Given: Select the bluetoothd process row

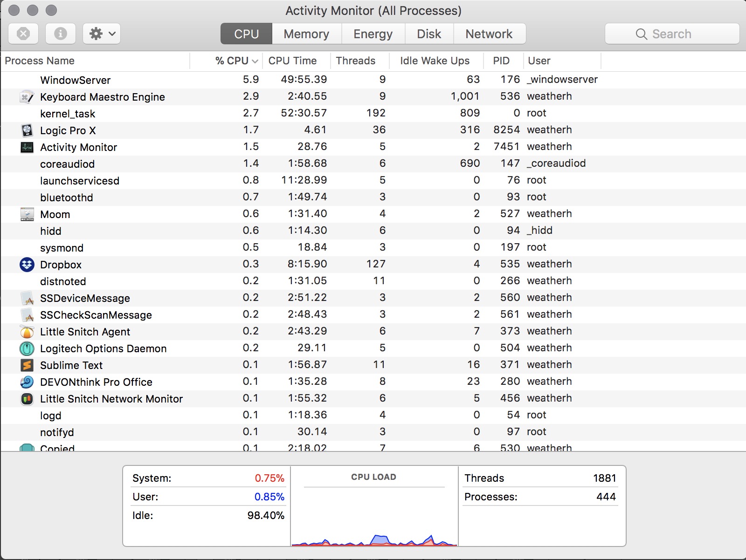Looking at the screenshot, I should 373,197.
